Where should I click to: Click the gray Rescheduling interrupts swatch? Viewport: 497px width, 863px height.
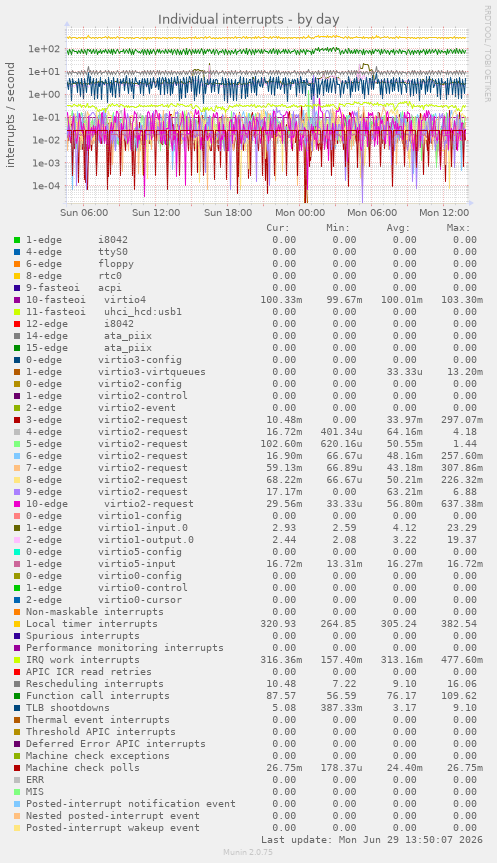pyautogui.click(x=17, y=684)
